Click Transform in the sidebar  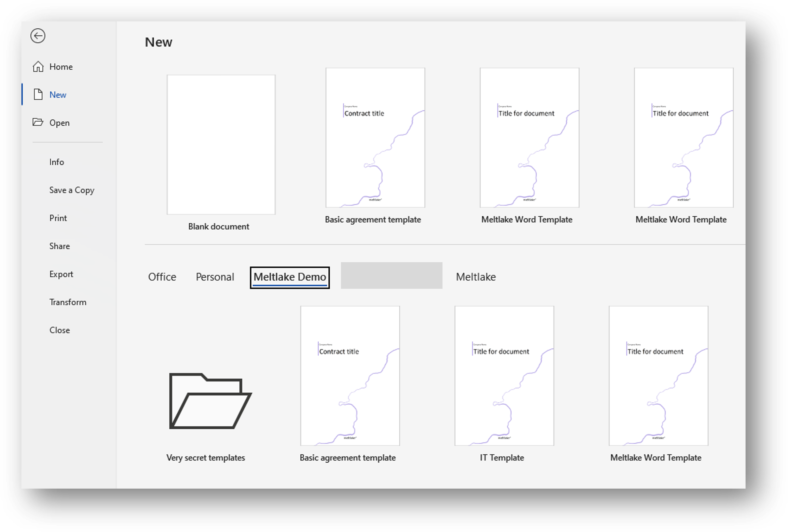tap(68, 302)
